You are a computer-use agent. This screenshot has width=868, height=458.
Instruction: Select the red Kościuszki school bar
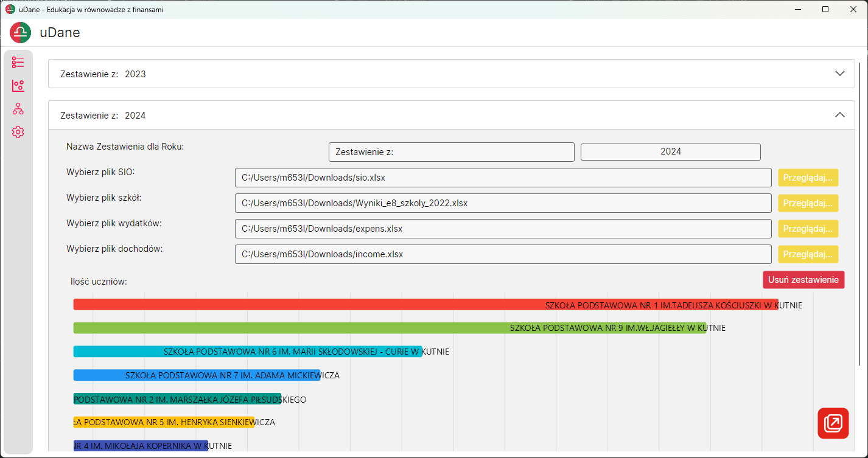coord(425,304)
